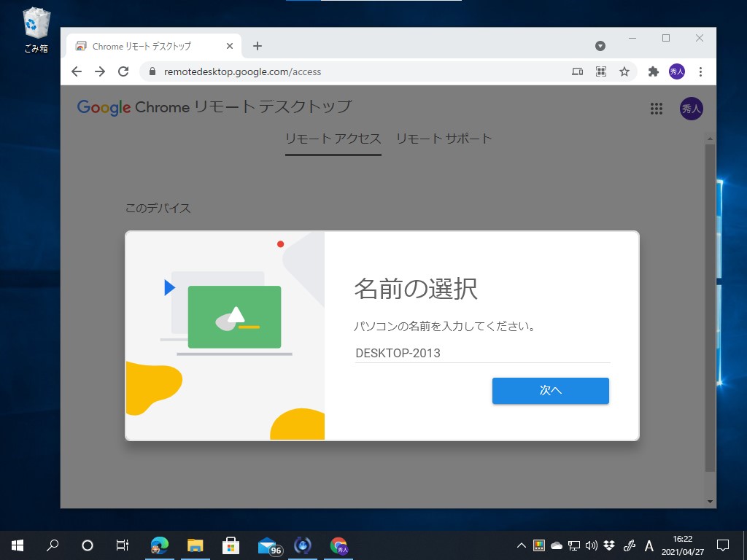Switch to the リモート サポート tab
This screenshot has height=560, width=747.
pyautogui.click(x=444, y=138)
